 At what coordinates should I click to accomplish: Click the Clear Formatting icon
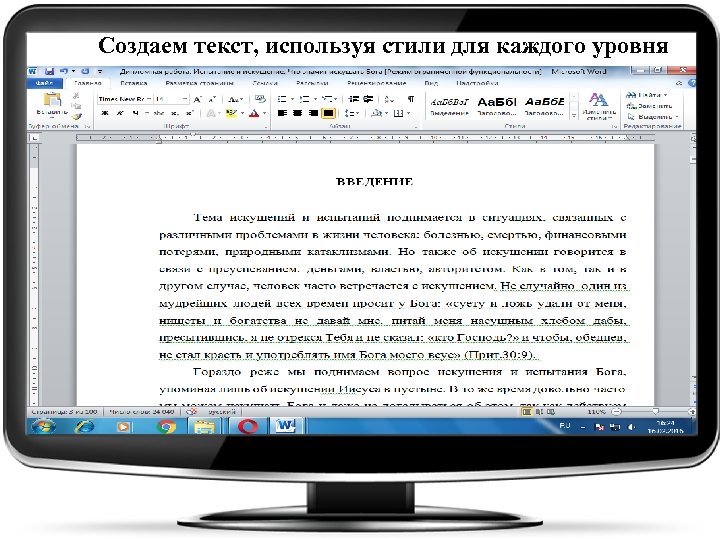pyautogui.click(x=260, y=99)
